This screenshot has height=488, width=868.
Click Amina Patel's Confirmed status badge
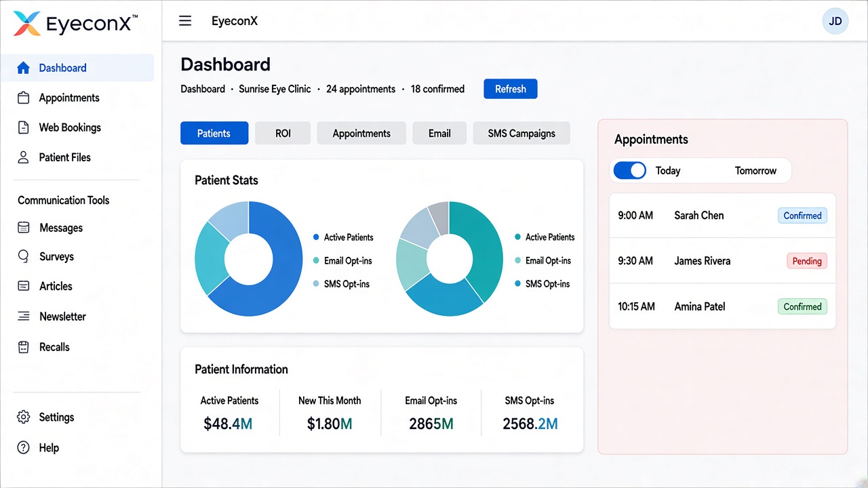pos(802,306)
